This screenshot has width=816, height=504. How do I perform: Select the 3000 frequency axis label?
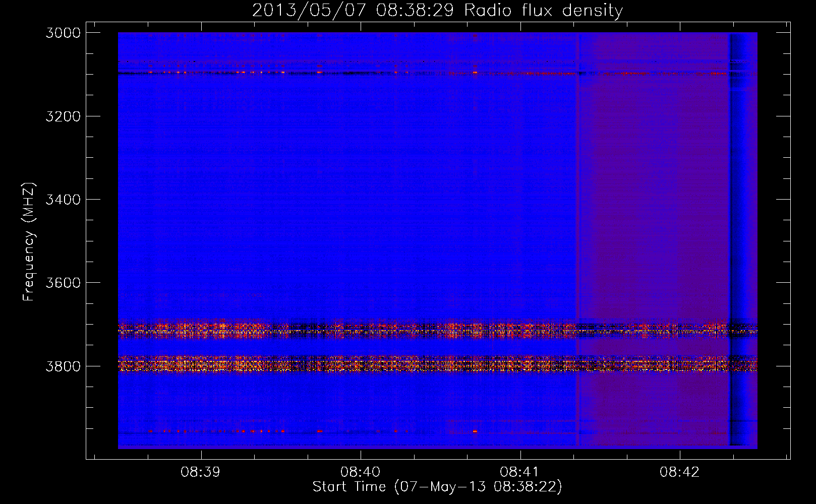tap(63, 33)
